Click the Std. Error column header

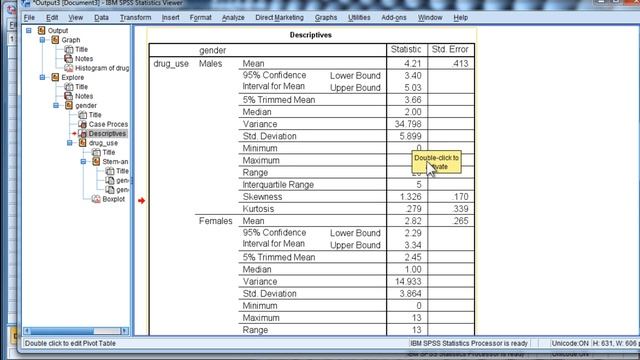(450, 49)
